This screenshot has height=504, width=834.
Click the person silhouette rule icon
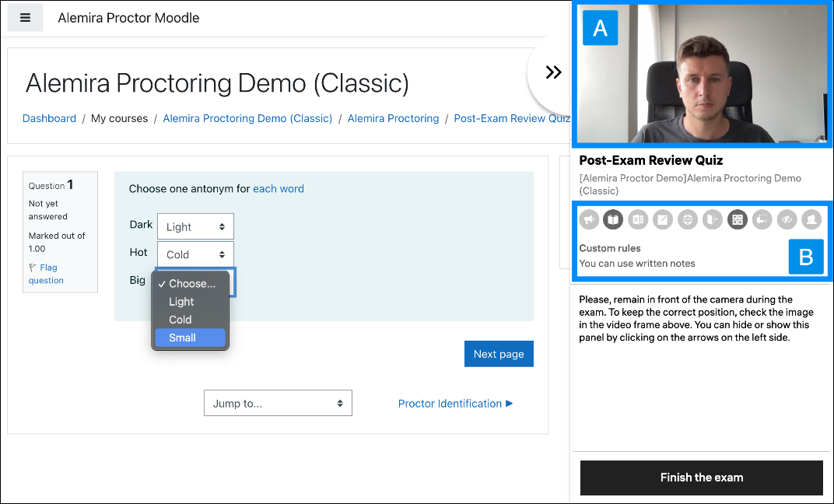pyautogui.click(x=811, y=220)
